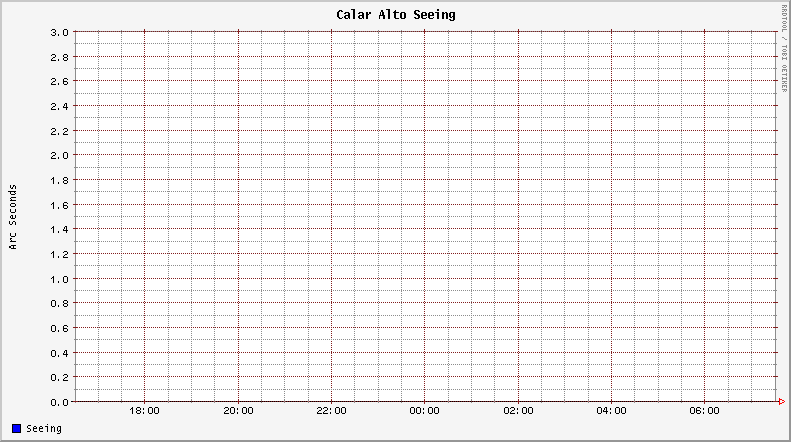Click the 2.6 y-axis value
791x442 pixels.
59,81
